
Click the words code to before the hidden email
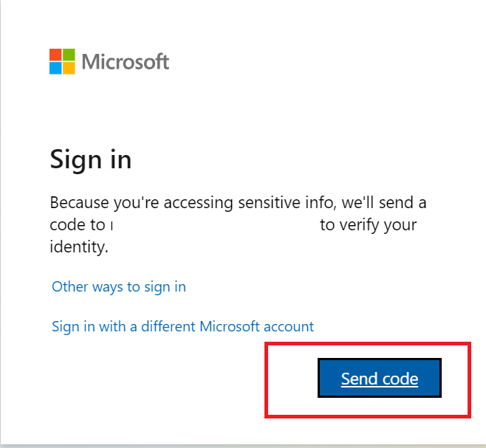point(78,225)
